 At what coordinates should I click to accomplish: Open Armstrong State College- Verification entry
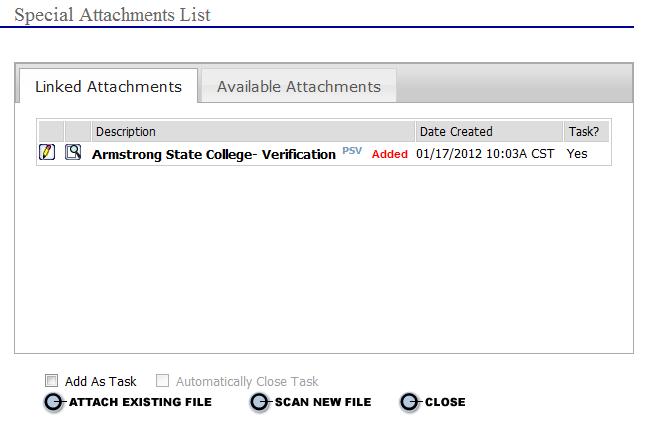click(x=214, y=154)
